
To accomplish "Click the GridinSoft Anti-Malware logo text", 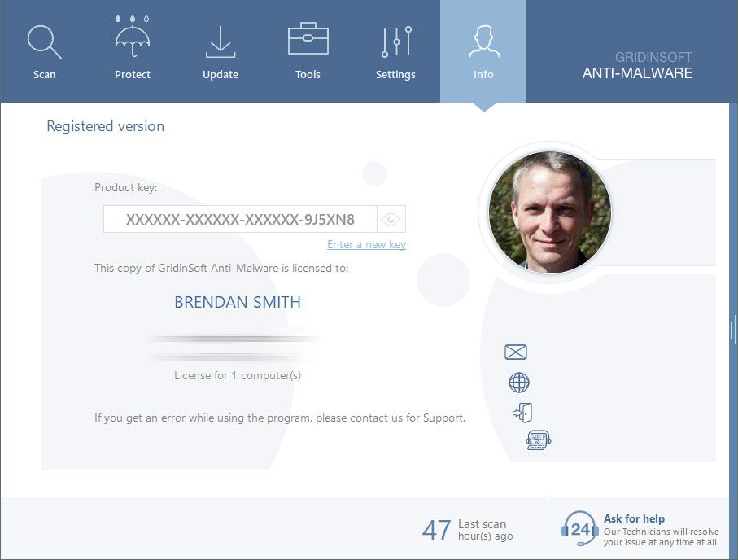I will coord(637,66).
